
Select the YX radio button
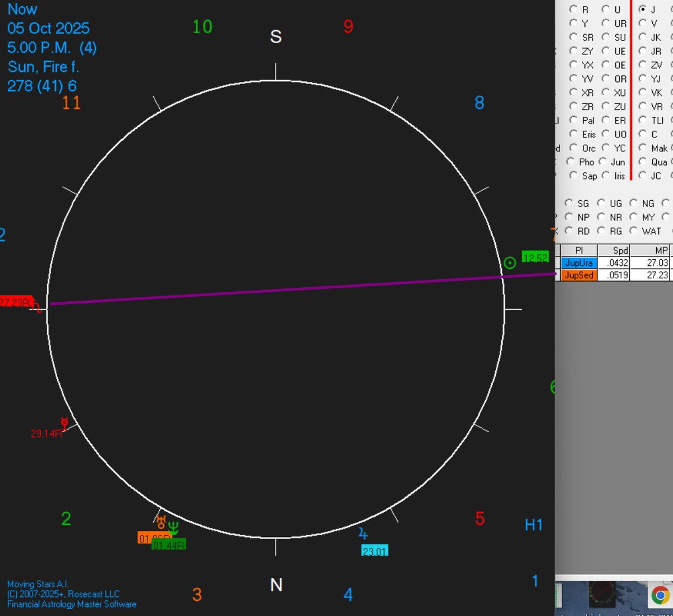click(x=573, y=65)
